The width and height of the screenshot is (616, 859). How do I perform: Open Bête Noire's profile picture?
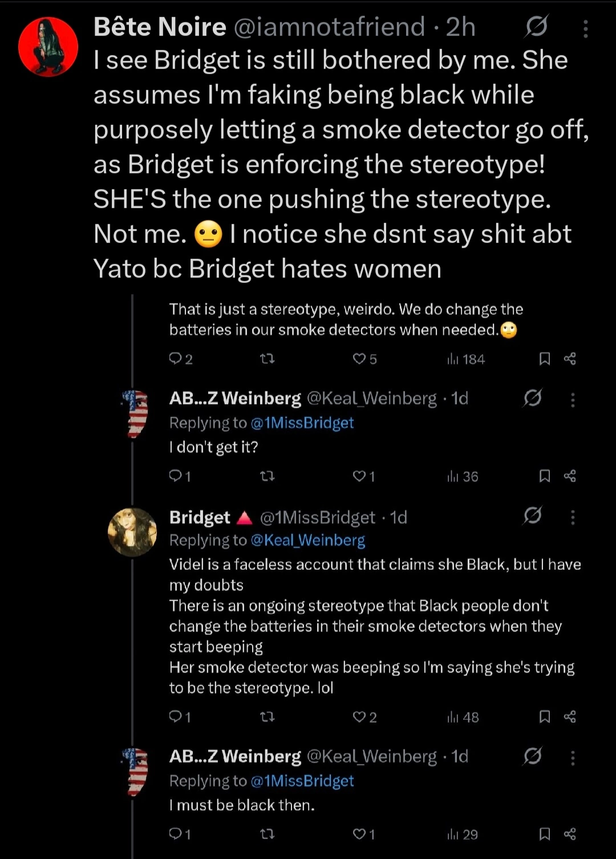click(x=48, y=47)
